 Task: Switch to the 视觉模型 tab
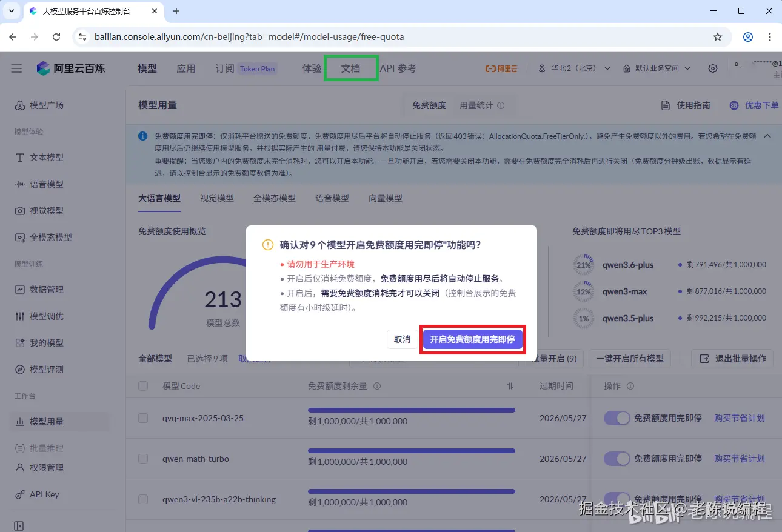coord(217,198)
